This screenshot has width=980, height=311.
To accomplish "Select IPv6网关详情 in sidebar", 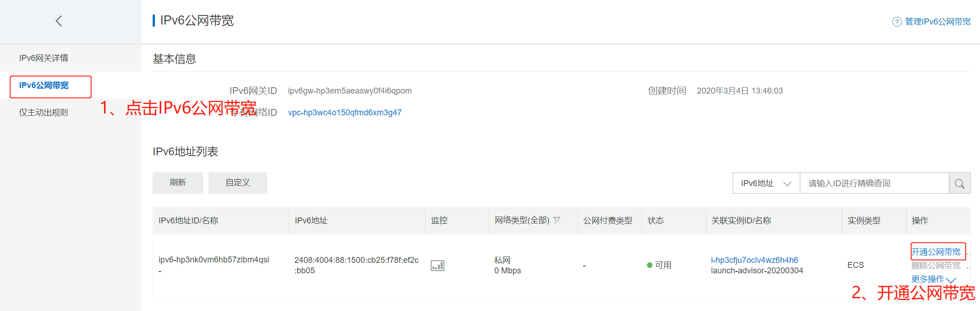I will pyautogui.click(x=44, y=58).
